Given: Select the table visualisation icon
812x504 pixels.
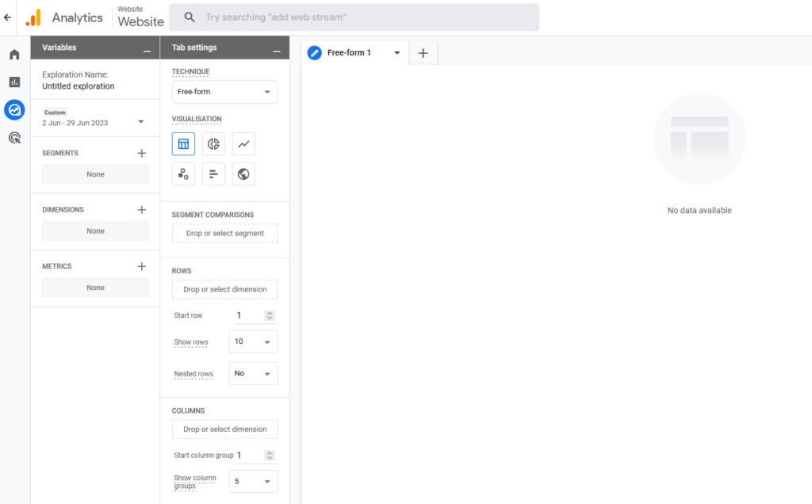Looking at the screenshot, I should click(183, 144).
